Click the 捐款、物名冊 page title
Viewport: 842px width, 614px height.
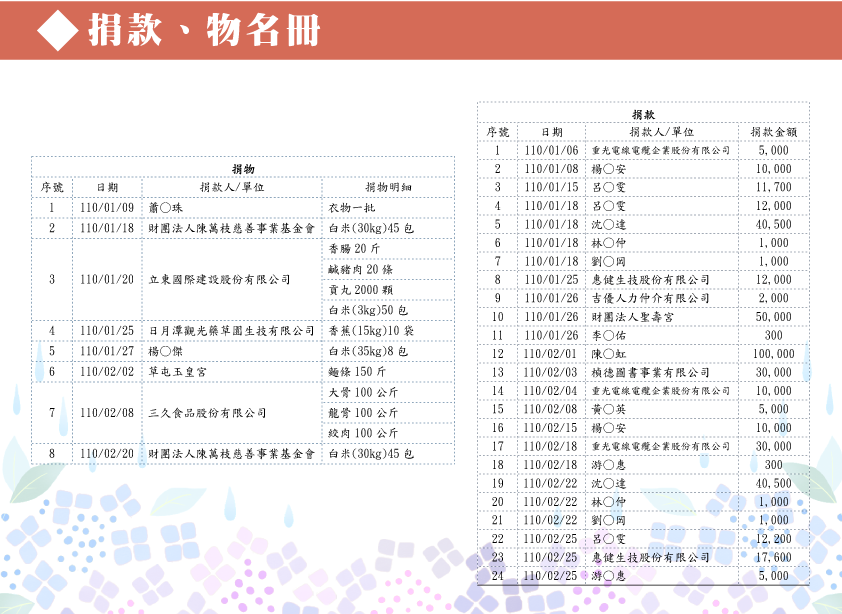(203, 31)
